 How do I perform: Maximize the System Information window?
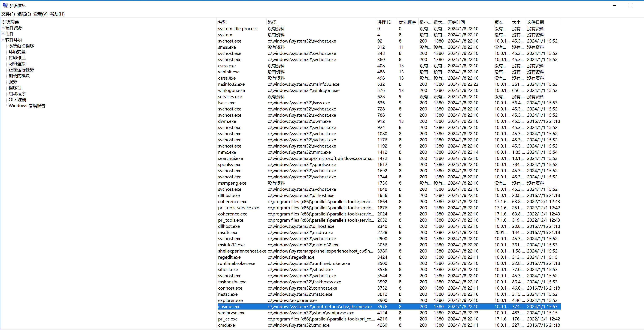coord(630,5)
